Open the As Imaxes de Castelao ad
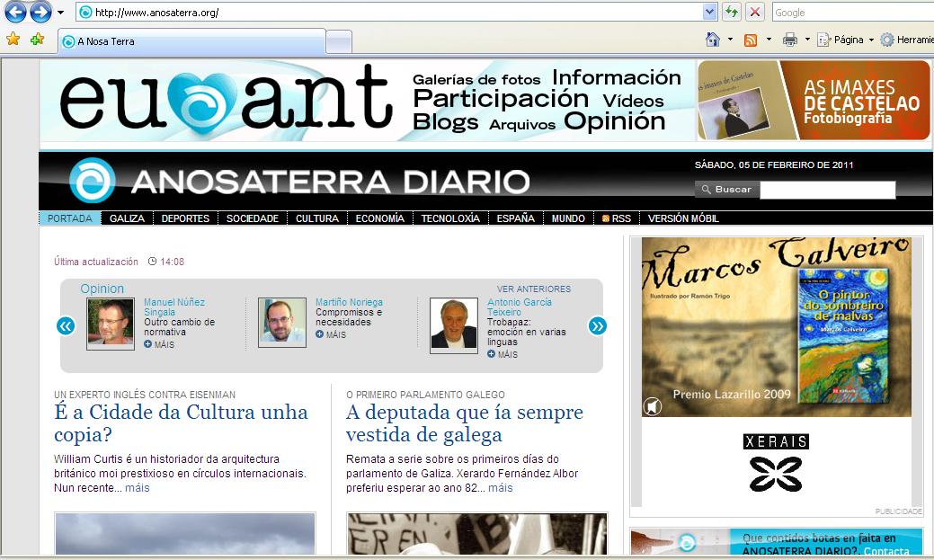Viewport: 934px width, 560px height. point(814,100)
